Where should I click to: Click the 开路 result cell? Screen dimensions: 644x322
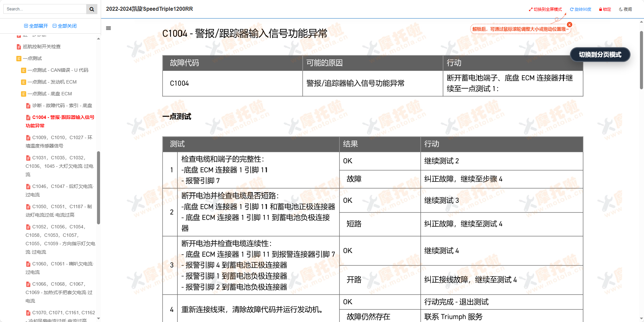[380, 280]
